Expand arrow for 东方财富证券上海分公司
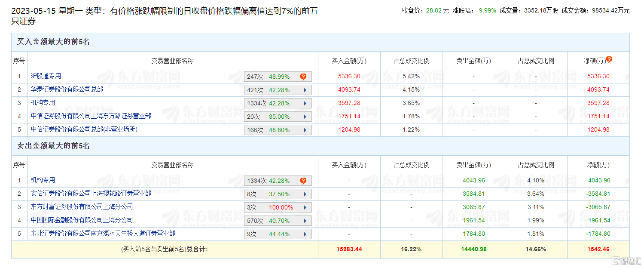644x268 pixels. [305, 207]
